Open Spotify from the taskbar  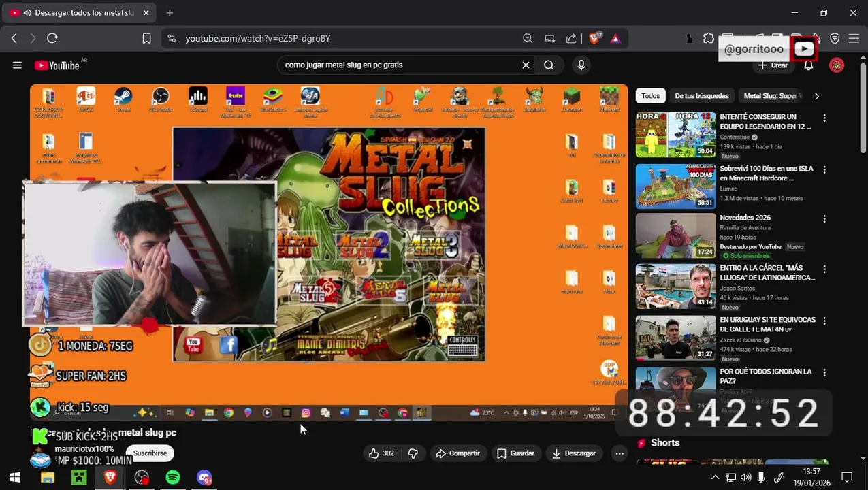click(x=173, y=478)
